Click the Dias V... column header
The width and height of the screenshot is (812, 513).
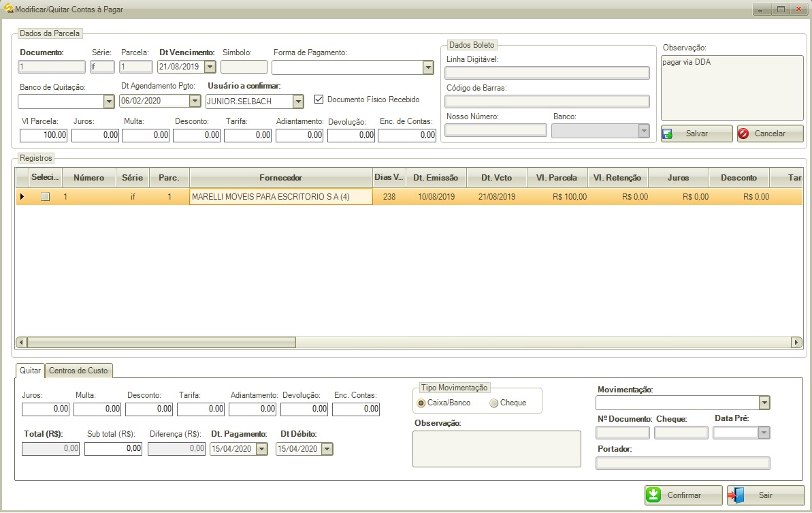(x=389, y=177)
